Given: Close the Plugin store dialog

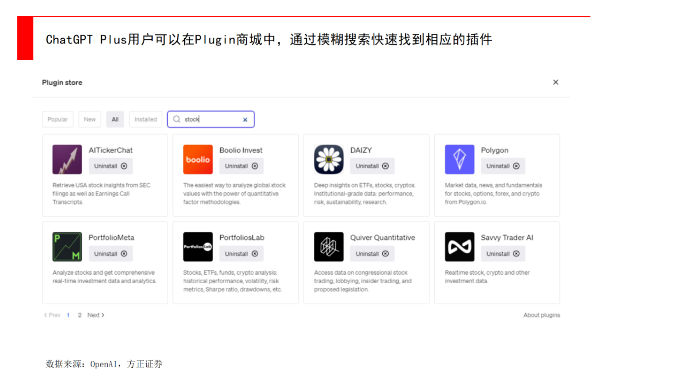Looking at the screenshot, I should [x=555, y=82].
